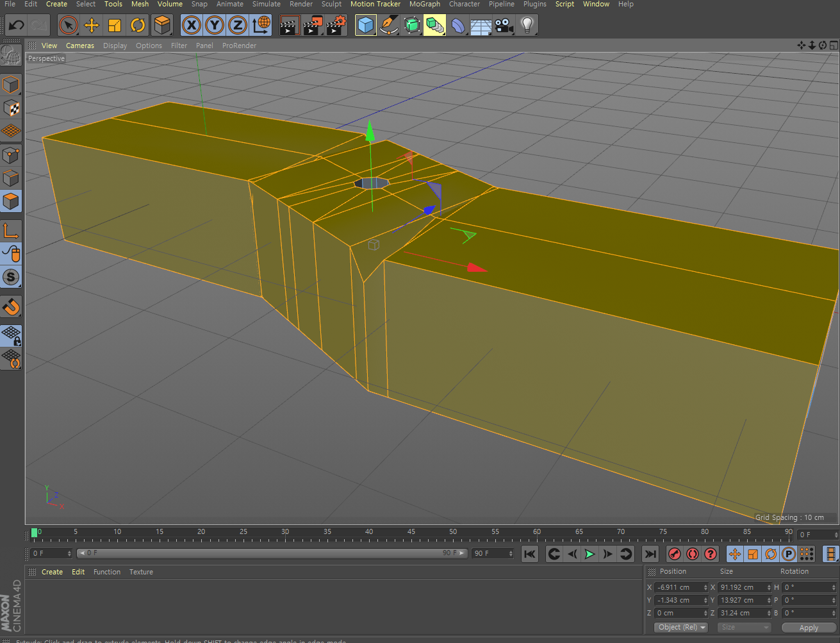Step to next frame
Image resolution: width=840 pixels, height=643 pixels.
(608, 554)
